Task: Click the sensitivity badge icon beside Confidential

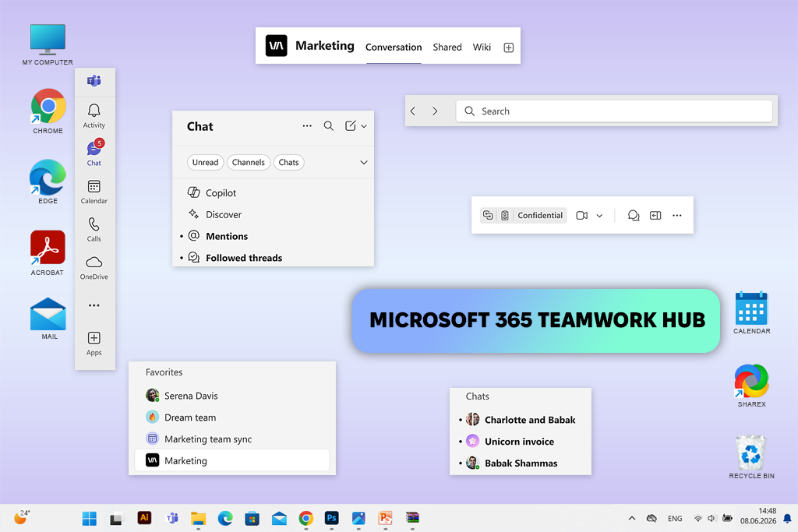Action: coord(505,215)
